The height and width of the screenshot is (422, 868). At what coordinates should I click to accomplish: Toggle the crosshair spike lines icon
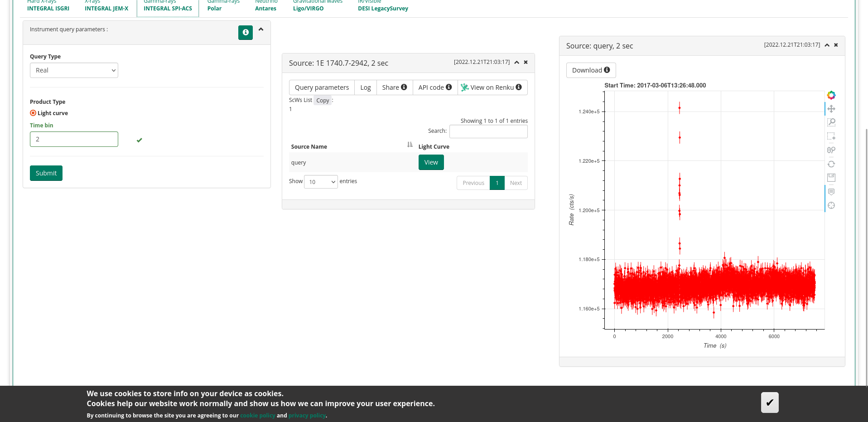832,205
